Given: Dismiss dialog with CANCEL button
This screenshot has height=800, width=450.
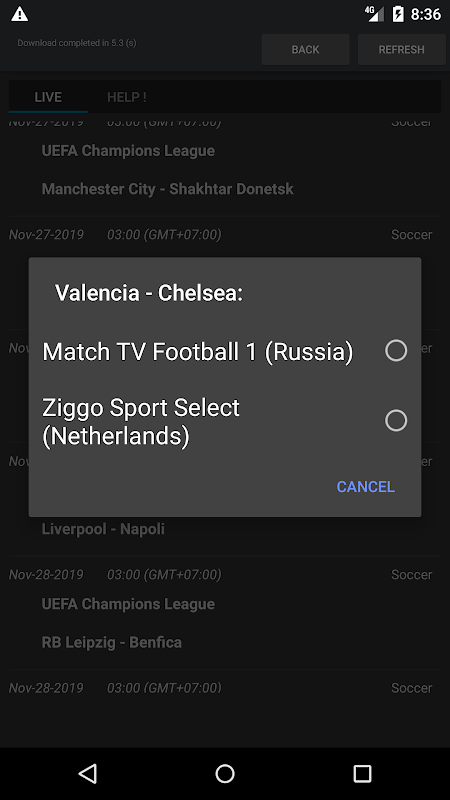Looking at the screenshot, I should pyautogui.click(x=365, y=486).
